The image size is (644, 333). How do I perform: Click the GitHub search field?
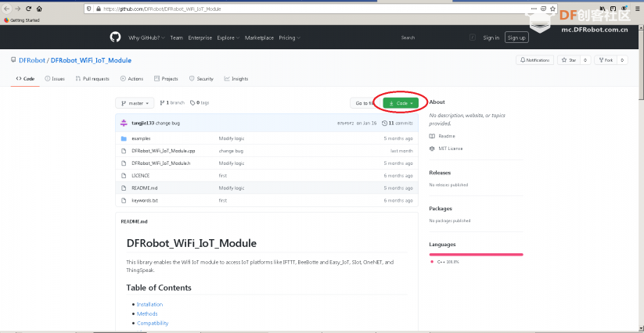tap(437, 38)
